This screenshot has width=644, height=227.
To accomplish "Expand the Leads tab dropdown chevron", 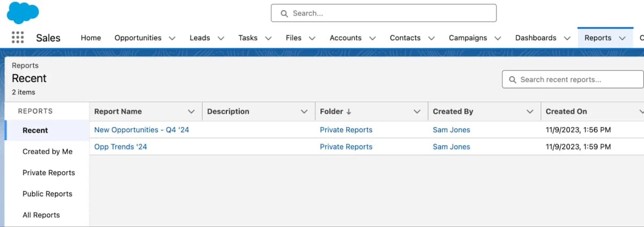I will coord(221,38).
